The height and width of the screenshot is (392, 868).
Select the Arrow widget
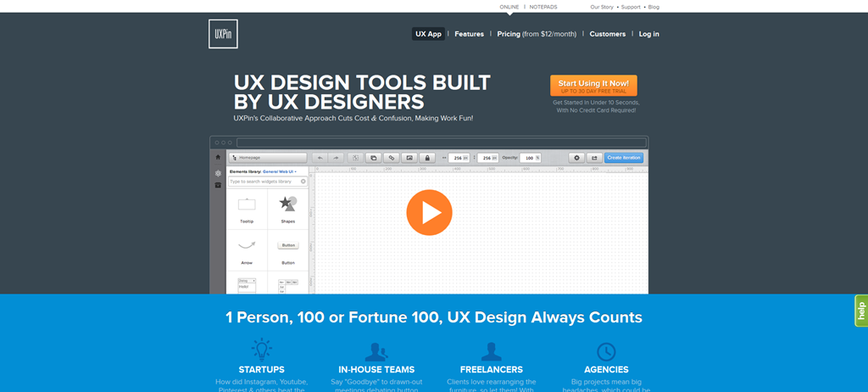pos(247,250)
